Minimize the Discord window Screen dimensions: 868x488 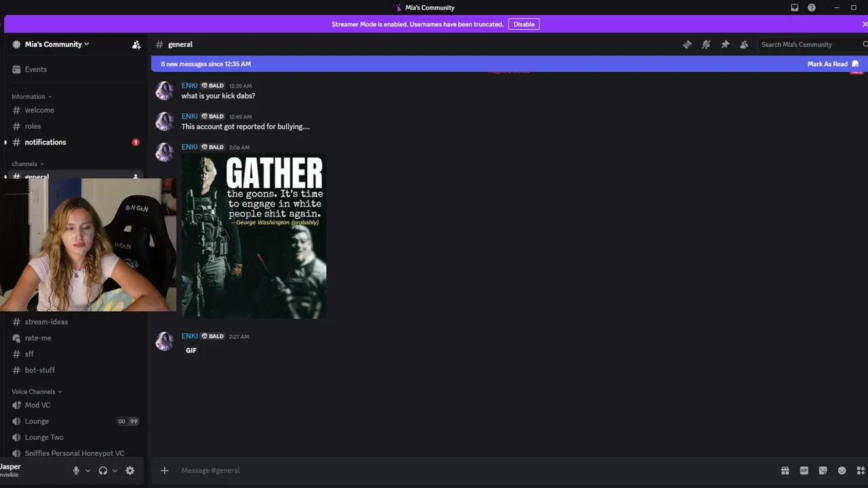pos(837,7)
